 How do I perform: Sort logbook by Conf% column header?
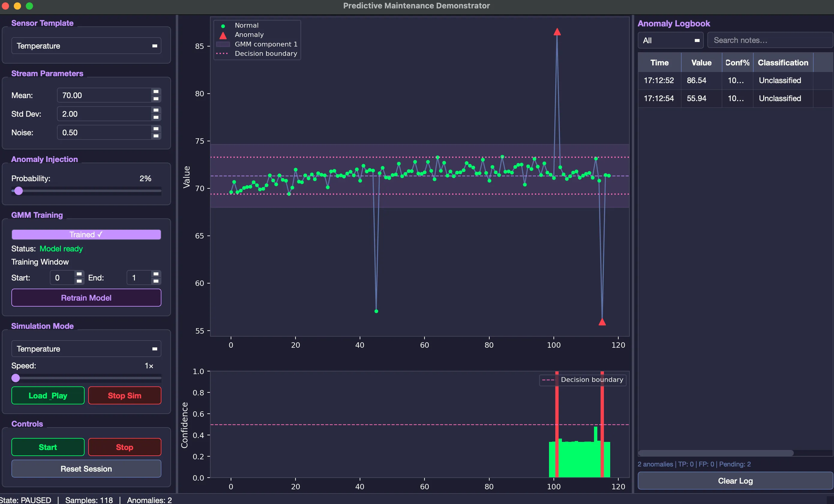[x=737, y=63]
